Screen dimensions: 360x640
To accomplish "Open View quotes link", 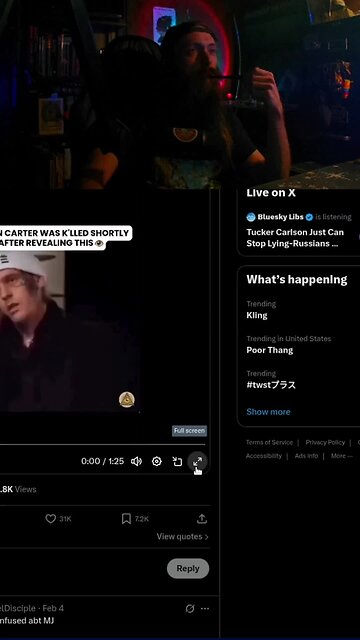I will pos(182,536).
